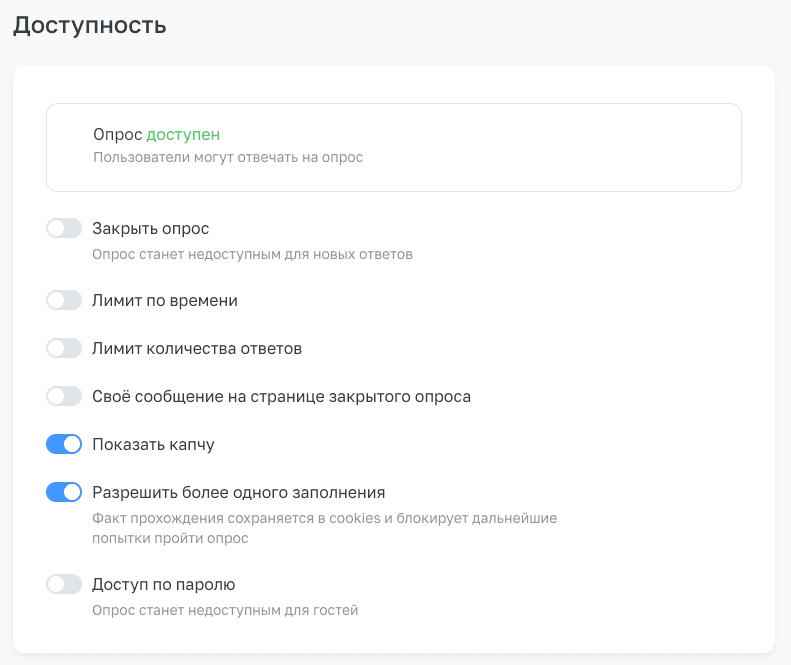The height and width of the screenshot is (665, 791).
Task: Click the Закрыть опрос label text
Action: [150, 229]
